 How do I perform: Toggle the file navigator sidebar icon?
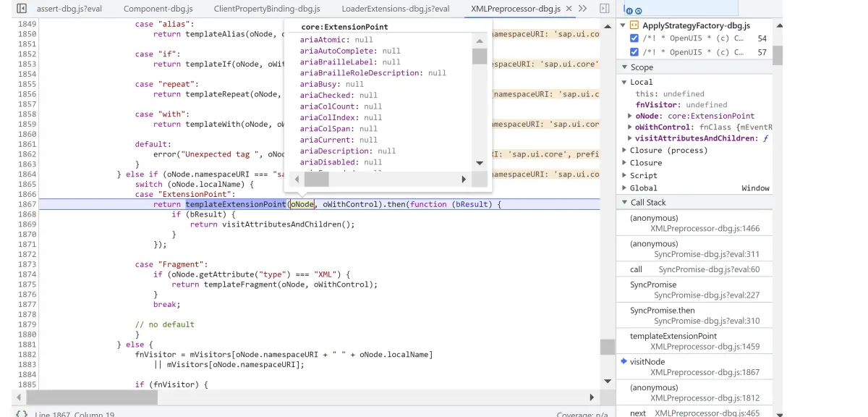(22, 9)
